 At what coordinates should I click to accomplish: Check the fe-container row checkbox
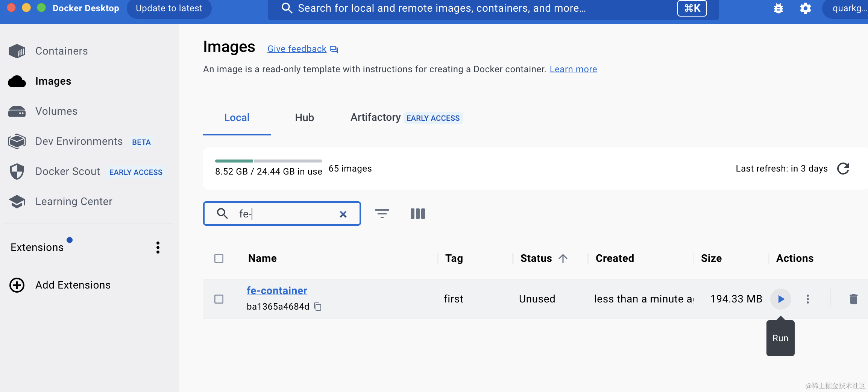[219, 299]
